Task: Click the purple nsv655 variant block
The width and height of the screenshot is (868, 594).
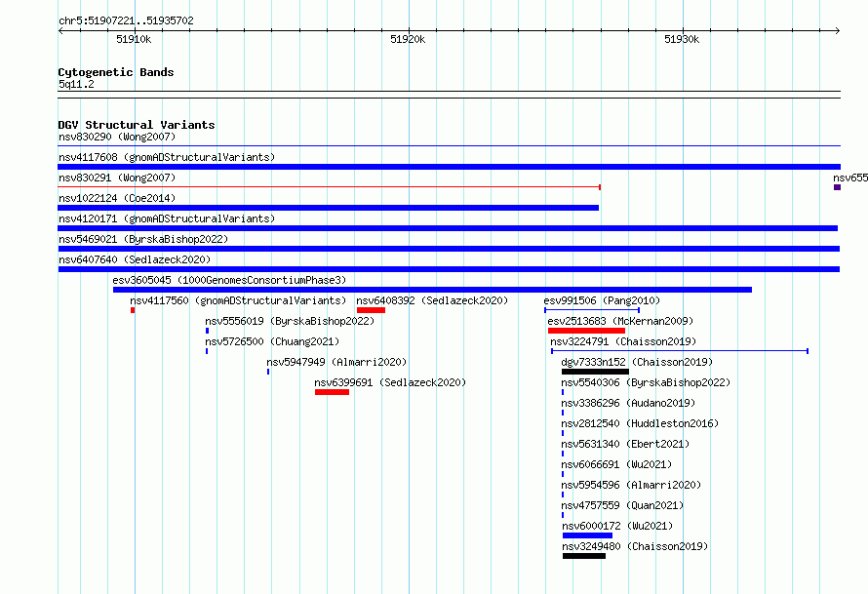Action: [838, 187]
